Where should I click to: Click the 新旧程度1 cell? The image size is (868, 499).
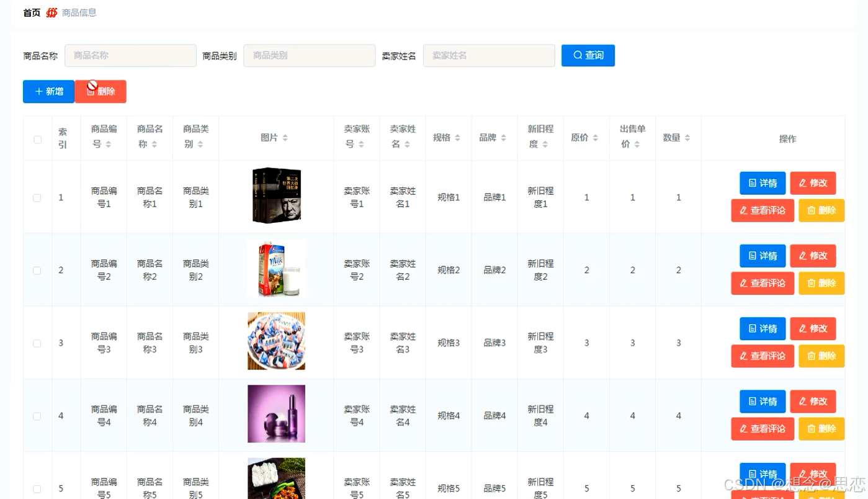pos(540,197)
